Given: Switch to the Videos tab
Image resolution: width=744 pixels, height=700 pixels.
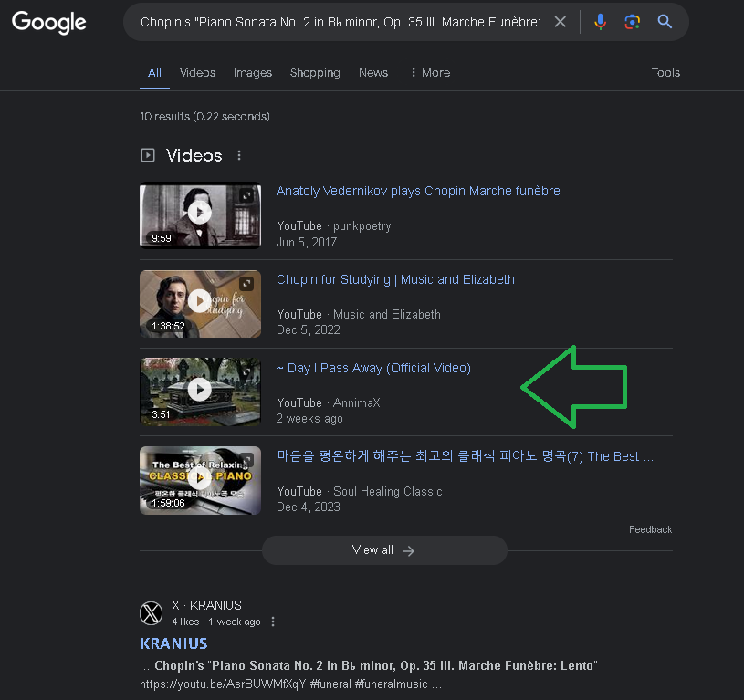Looking at the screenshot, I should coord(197,73).
